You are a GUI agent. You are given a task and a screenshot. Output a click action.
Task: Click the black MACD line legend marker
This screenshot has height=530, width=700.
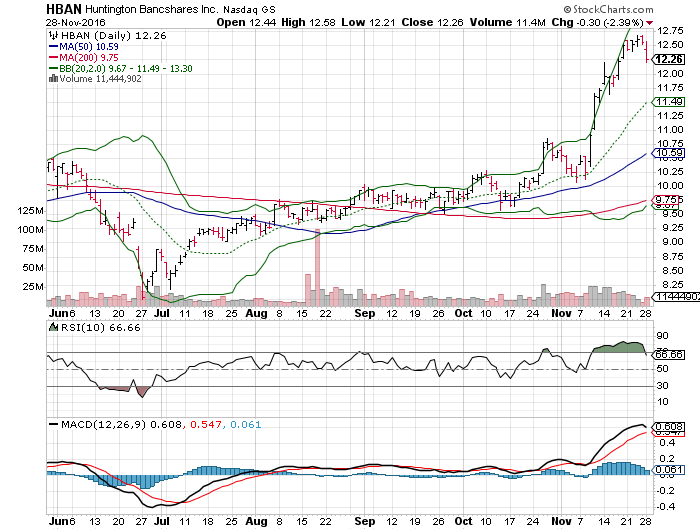click(x=54, y=424)
